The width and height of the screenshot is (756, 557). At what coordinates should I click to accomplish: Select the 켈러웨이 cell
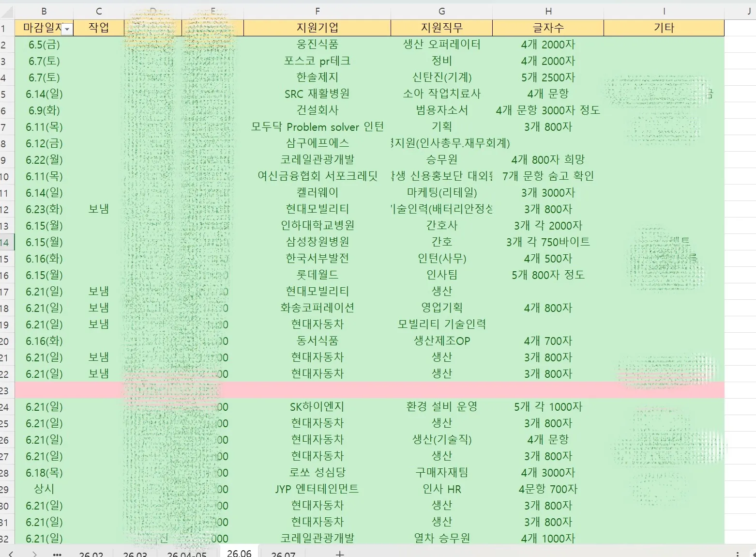pyautogui.click(x=317, y=193)
